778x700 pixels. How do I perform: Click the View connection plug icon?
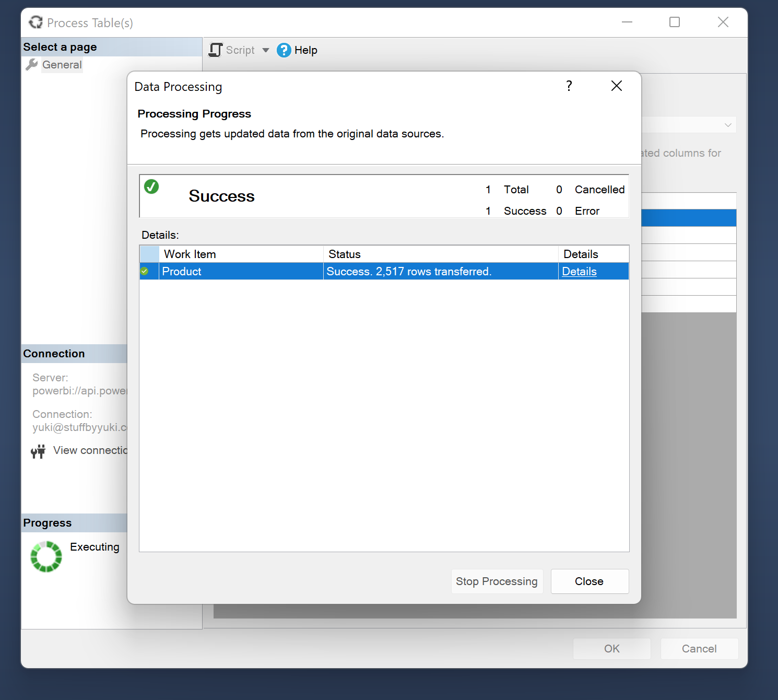[x=38, y=451]
